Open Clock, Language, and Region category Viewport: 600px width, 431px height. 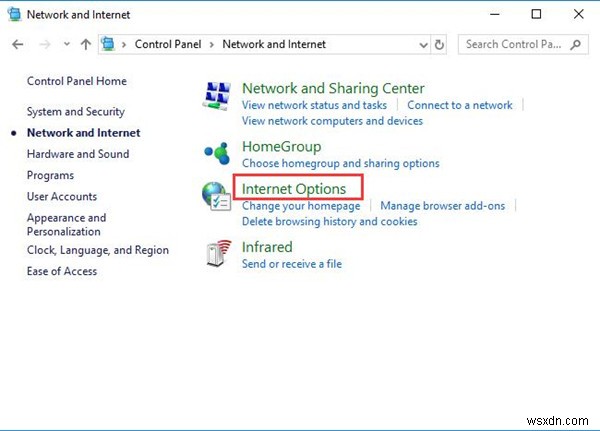98,250
